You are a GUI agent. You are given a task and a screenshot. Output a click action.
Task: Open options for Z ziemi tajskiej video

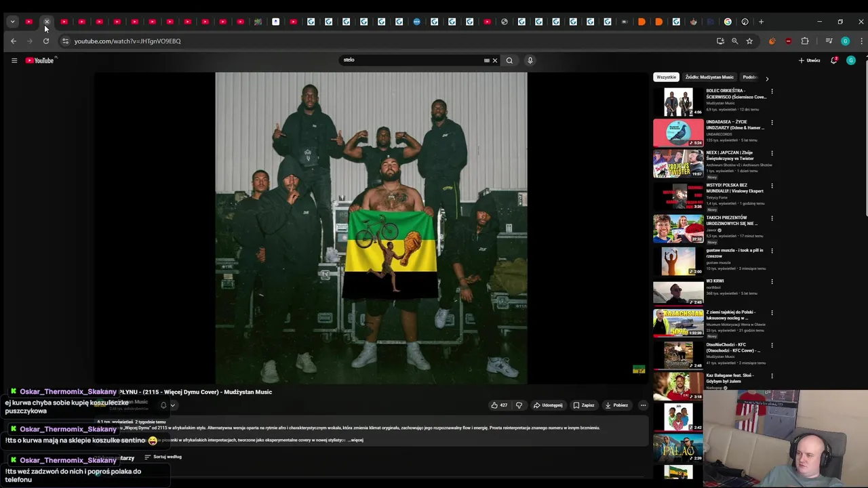(772, 313)
